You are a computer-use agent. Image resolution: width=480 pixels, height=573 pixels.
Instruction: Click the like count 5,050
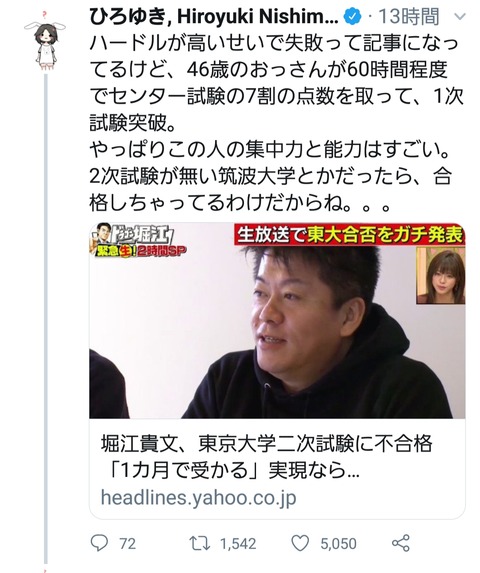[338, 543]
